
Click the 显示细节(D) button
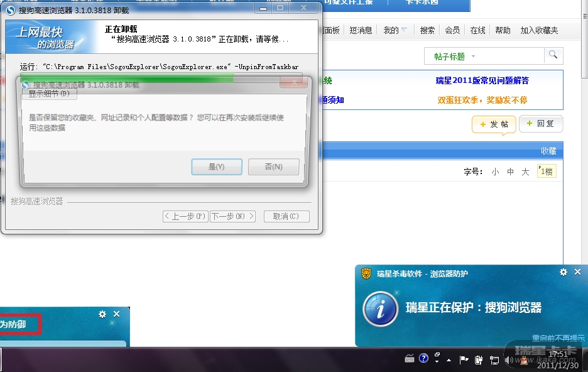(50, 94)
